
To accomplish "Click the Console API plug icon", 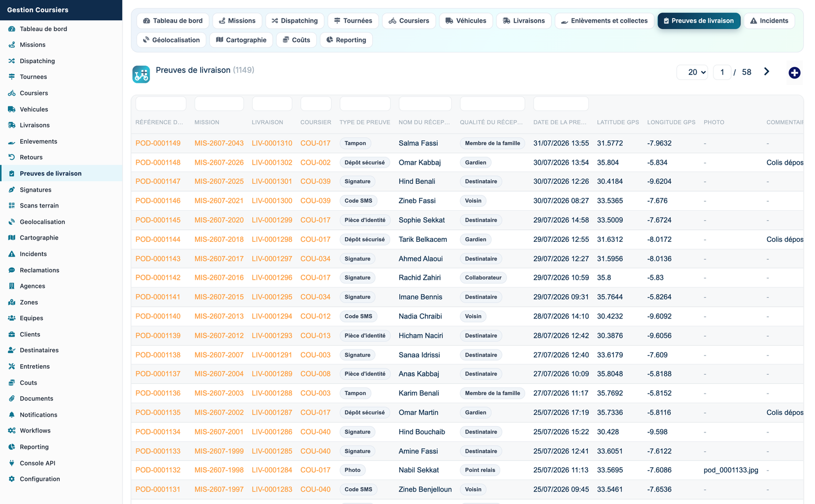I will pos(11,463).
